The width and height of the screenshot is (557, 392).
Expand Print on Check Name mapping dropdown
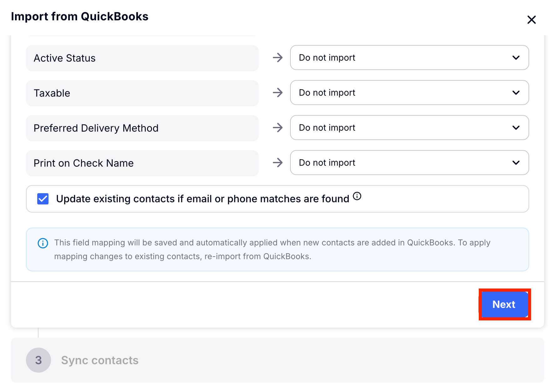click(x=409, y=163)
